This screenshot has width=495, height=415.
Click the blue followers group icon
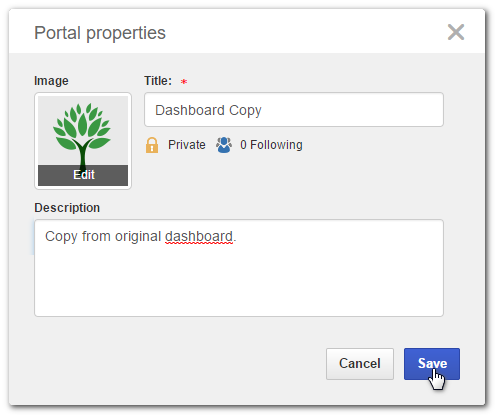224,145
